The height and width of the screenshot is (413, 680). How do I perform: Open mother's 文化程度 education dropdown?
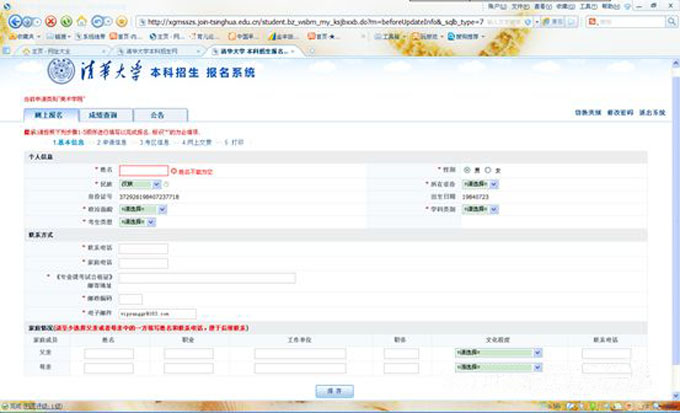[x=499, y=367]
